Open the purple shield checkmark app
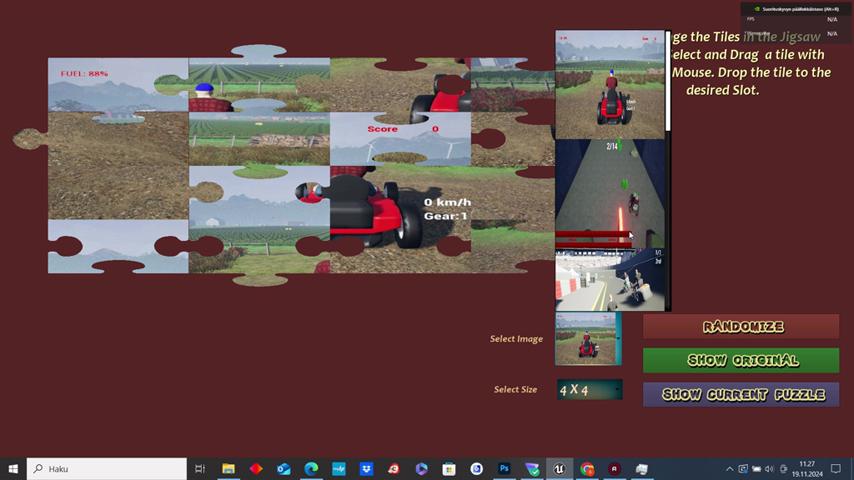Viewport: 854px width, 480px height. (532, 469)
